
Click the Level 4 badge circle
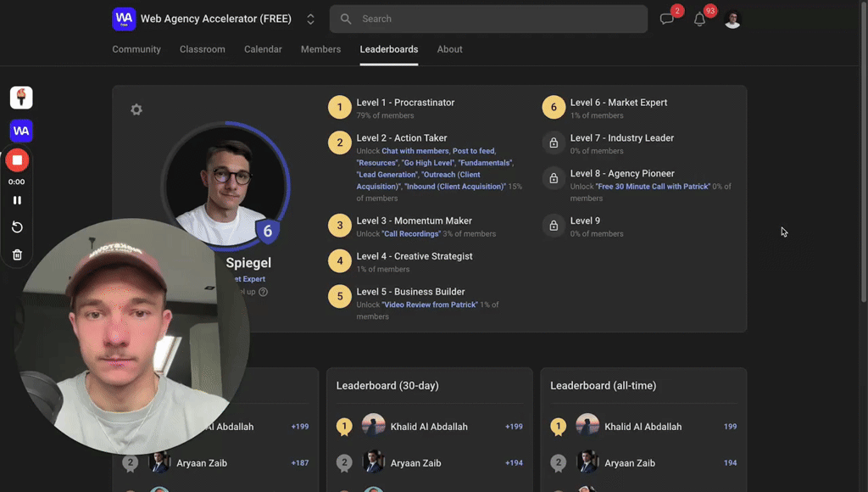click(x=340, y=261)
